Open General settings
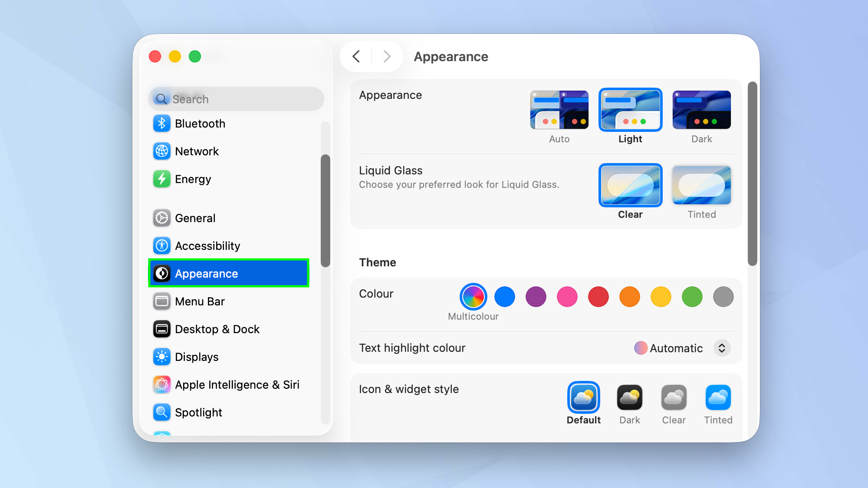 tap(195, 218)
